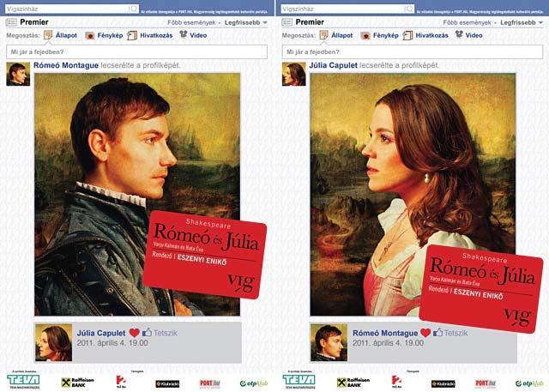Open Rómeó Montague's small avatar at post header
Viewport: 549px width, 392px height.
click(18, 75)
